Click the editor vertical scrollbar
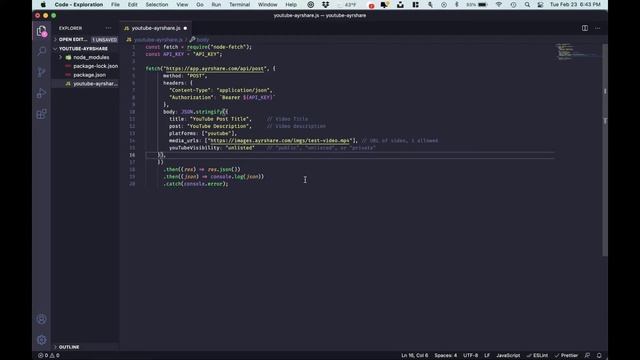Viewport: 640px width, 360px height. 605,150
